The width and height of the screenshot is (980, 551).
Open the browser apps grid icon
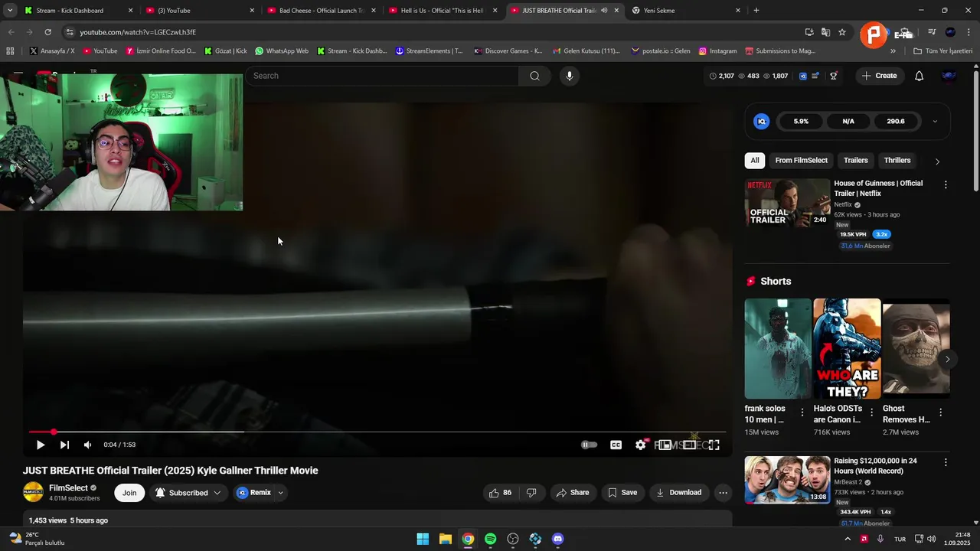point(10,51)
